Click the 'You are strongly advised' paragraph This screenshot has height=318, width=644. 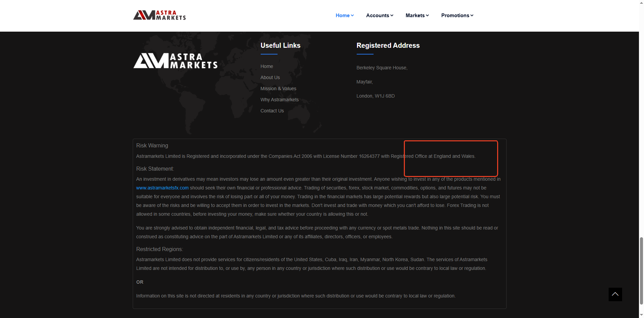pyautogui.click(x=317, y=232)
